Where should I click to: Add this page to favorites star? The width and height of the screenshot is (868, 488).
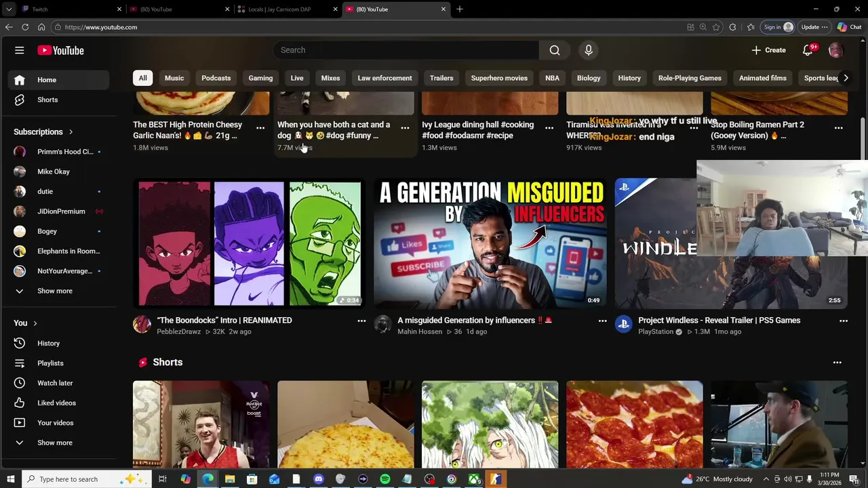[716, 27]
